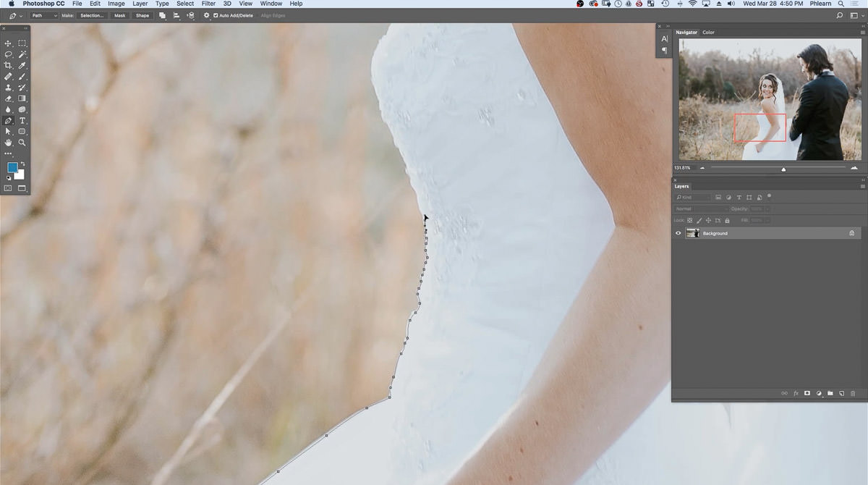Select the Blur tool
Screen dimensions: 868x485
(x=9, y=109)
